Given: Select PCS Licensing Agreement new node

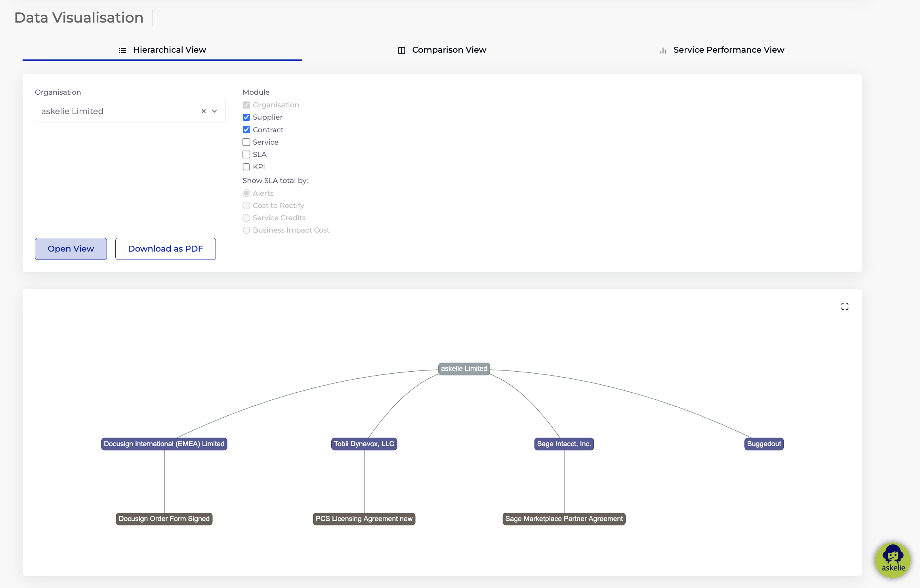Looking at the screenshot, I should click(x=364, y=519).
